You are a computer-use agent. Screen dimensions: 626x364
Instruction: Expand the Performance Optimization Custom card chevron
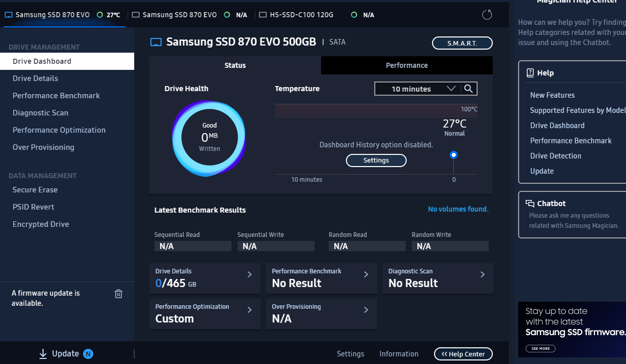click(249, 310)
